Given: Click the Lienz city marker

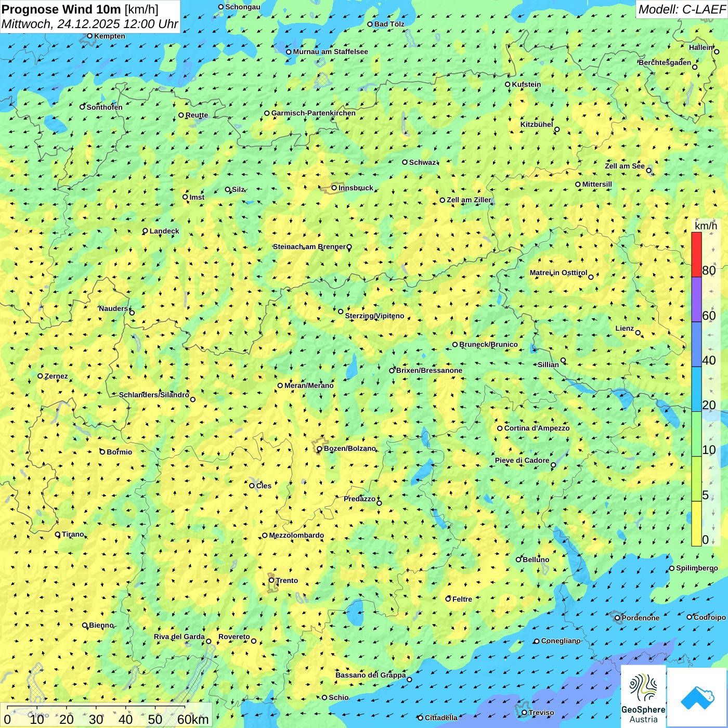Looking at the screenshot, I should [x=638, y=333].
